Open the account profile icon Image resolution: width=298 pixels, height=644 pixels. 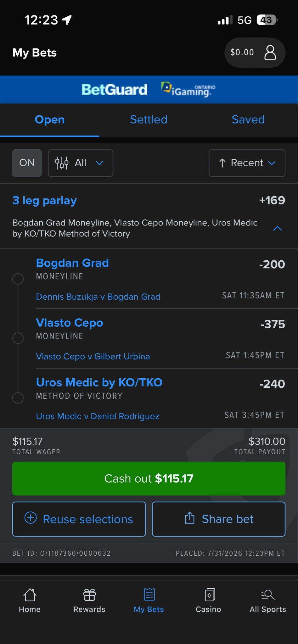point(270,53)
